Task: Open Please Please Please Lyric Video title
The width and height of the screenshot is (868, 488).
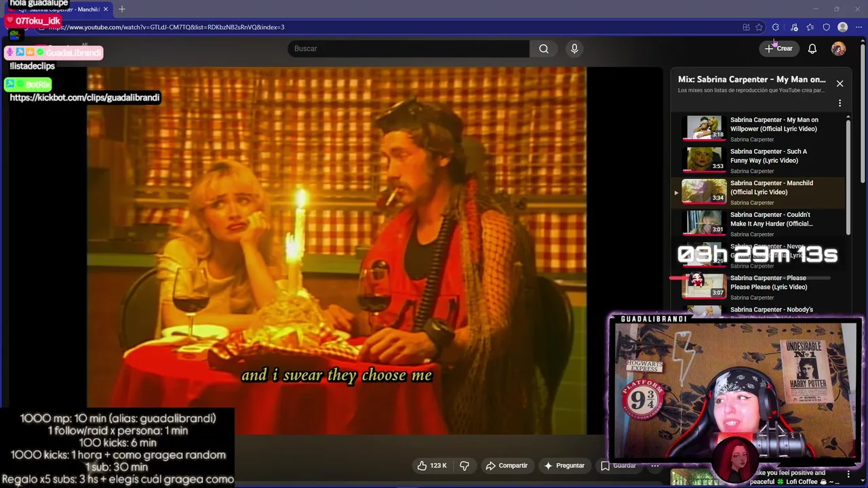Action: point(769,283)
